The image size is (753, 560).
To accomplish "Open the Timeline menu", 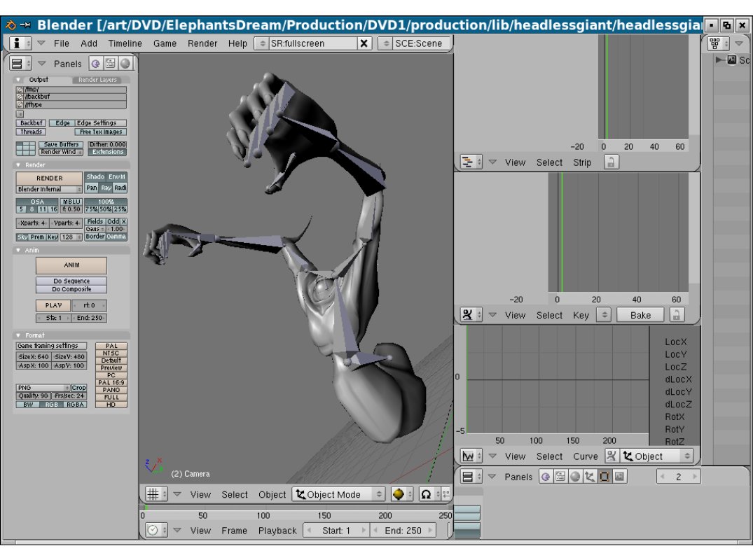I will point(125,43).
